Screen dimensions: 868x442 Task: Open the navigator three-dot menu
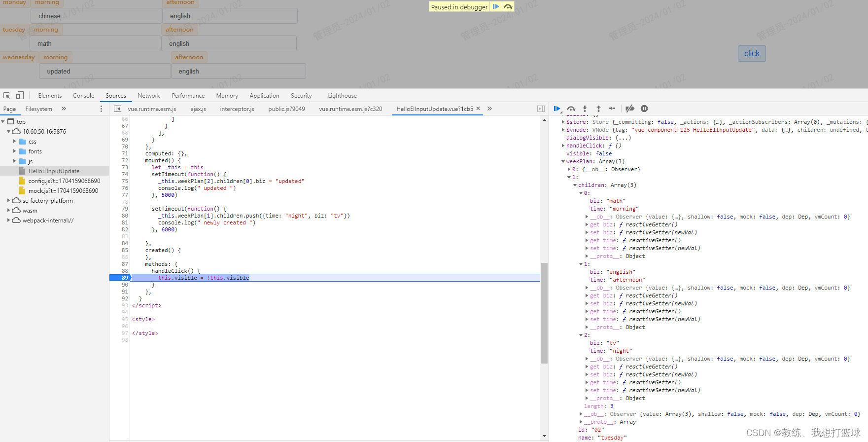(102, 109)
